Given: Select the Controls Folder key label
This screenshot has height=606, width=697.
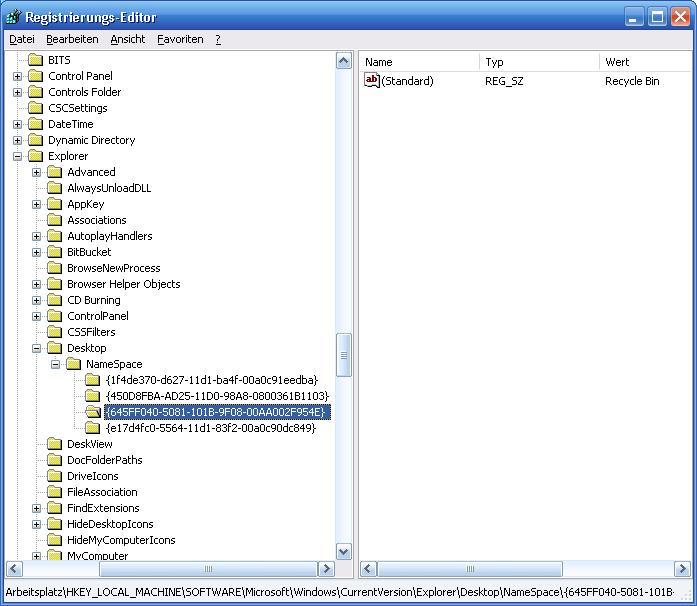Looking at the screenshot, I should (x=84, y=92).
